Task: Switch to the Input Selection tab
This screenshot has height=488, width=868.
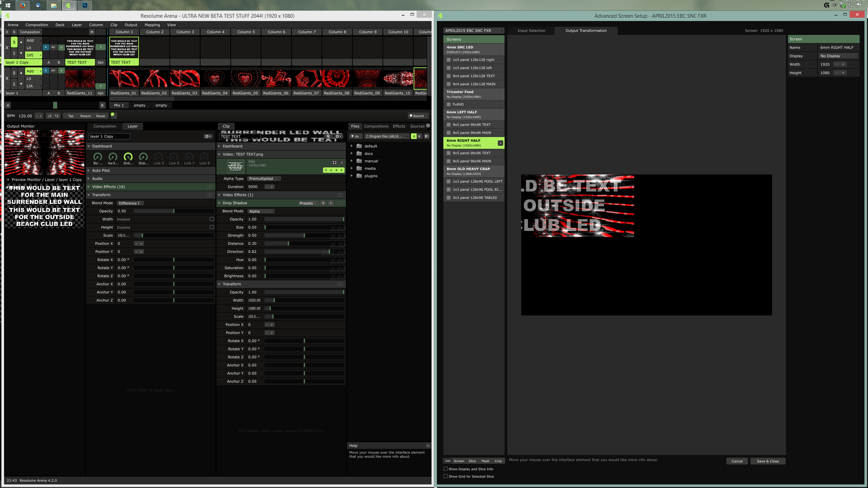Action: pyautogui.click(x=531, y=31)
